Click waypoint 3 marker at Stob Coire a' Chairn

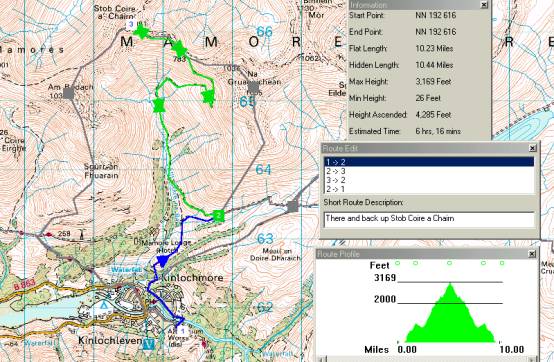click(131, 24)
